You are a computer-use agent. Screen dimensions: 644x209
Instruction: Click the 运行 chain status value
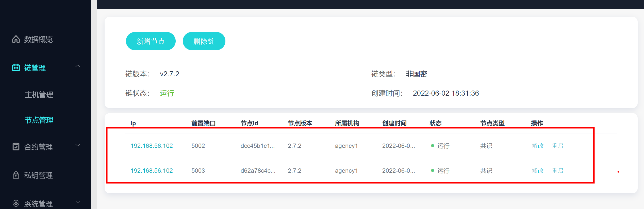(x=167, y=93)
